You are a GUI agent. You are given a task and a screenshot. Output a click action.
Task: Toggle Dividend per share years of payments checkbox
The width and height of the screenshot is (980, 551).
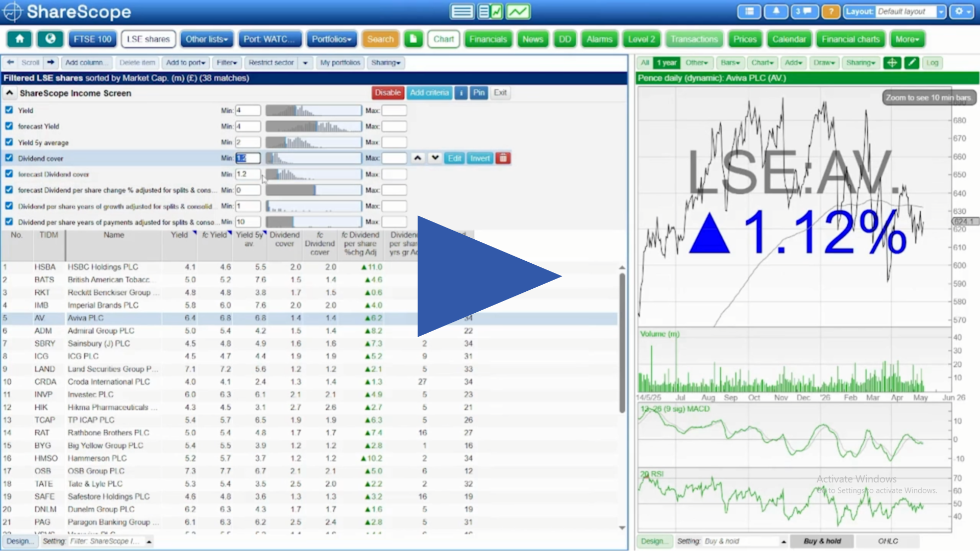tap(9, 222)
